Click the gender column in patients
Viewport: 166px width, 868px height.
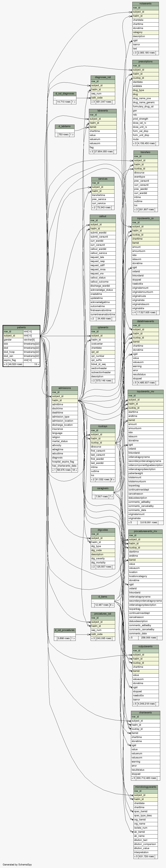tap(13, 340)
